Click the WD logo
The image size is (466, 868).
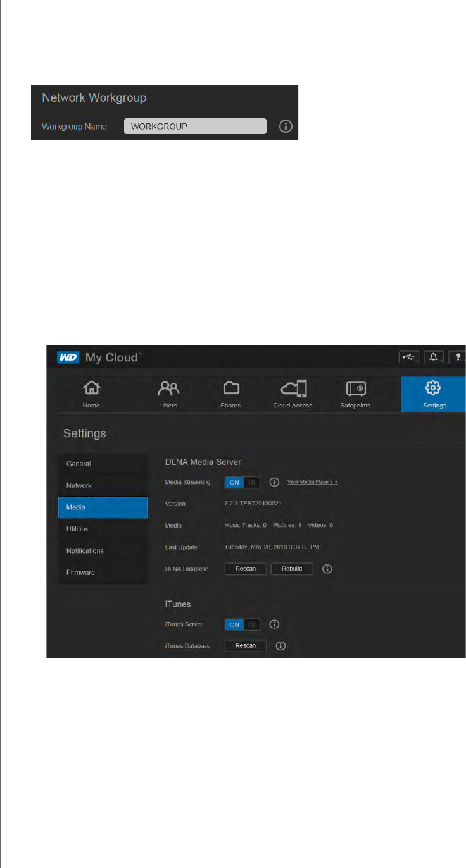[x=68, y=357]
